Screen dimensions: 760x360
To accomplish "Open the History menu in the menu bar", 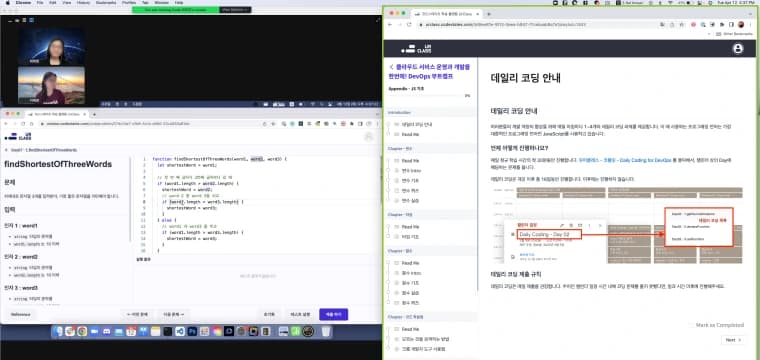I will click(84, 3).
